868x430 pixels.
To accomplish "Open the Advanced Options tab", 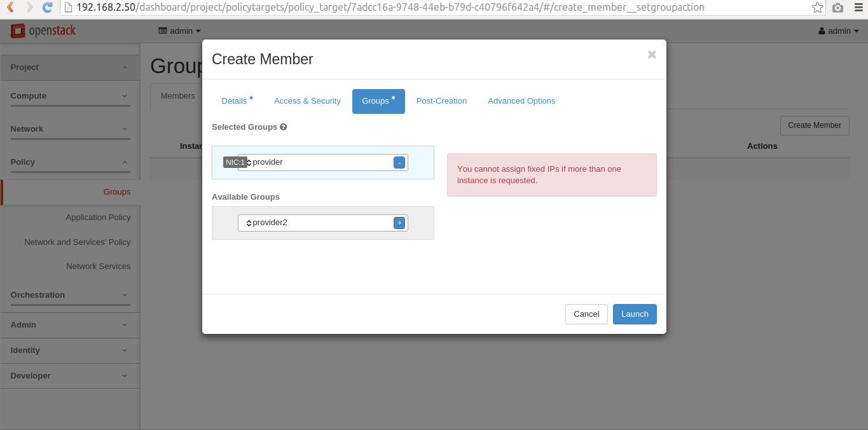I will tap(521, 101).
